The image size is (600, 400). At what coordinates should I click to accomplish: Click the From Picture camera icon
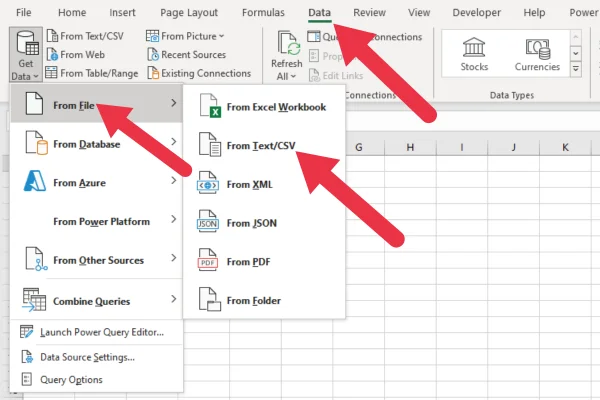click(x=152, y=36)
